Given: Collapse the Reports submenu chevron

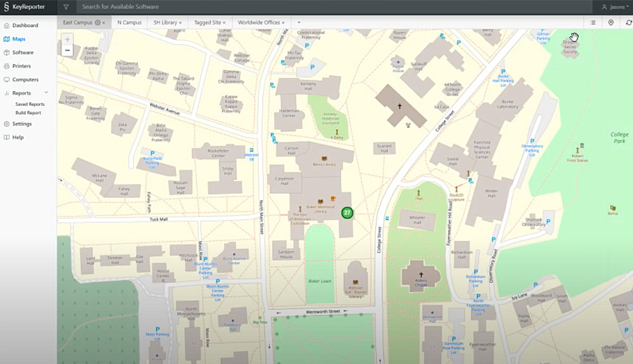Looking at the screenshot, I should pos(46,93).
